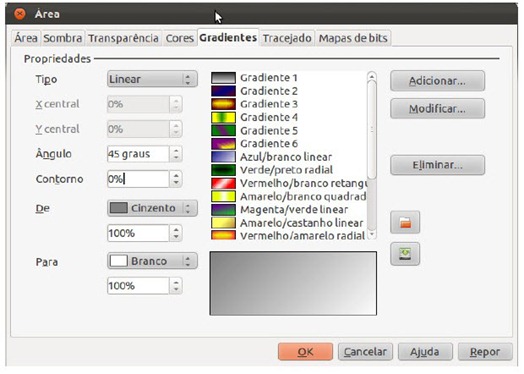Click the Cancelar button

pos(365,352)
